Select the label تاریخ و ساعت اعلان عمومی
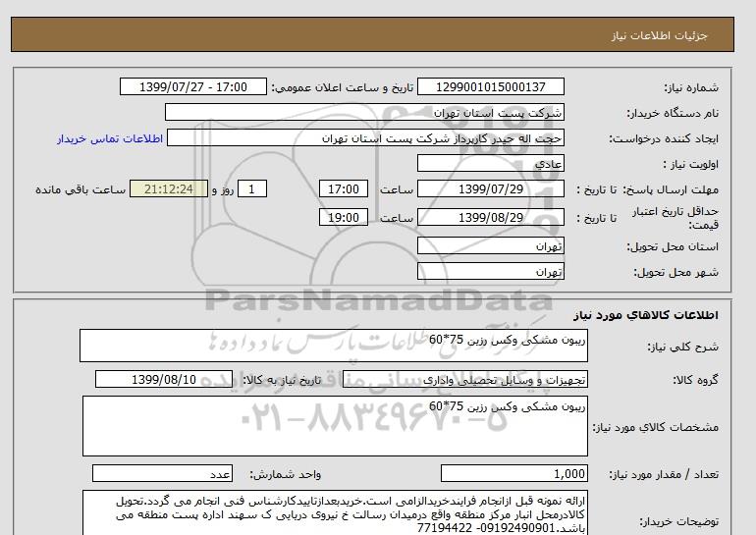Viewport: 756px width, 535px height. coord(343,87)
